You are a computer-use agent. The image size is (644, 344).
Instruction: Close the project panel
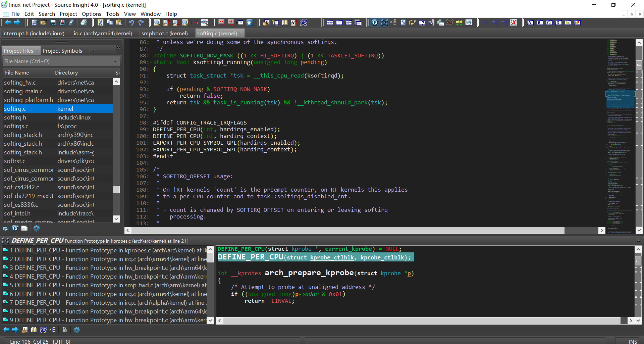pyautogui.click(x=118, y=48)
